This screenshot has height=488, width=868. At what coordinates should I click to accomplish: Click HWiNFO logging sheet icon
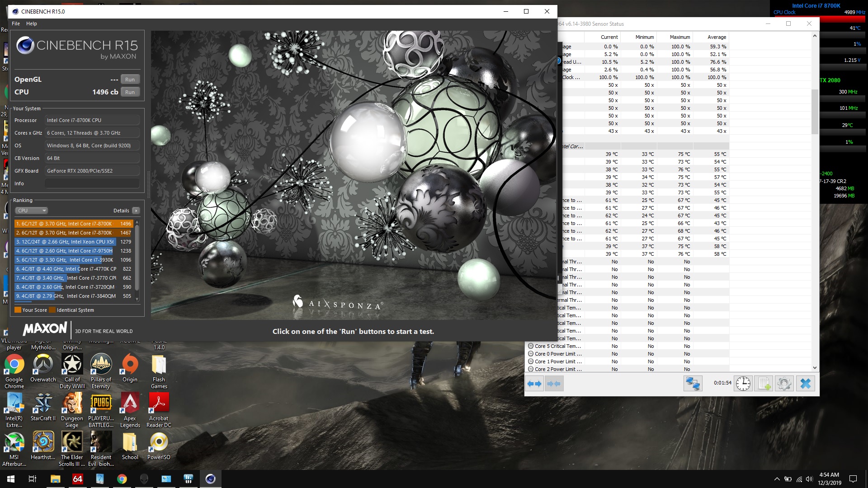pyautogui.click(x=764, y=384)
